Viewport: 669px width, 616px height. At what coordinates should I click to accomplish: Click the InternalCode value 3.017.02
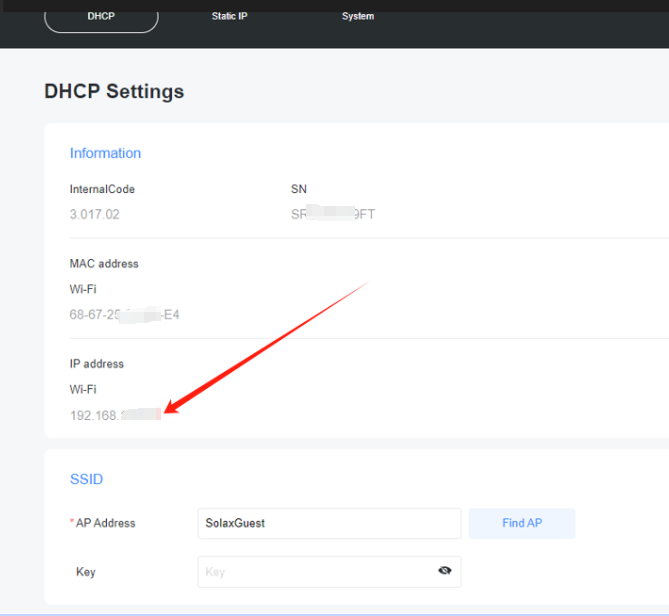pos(94,214)
